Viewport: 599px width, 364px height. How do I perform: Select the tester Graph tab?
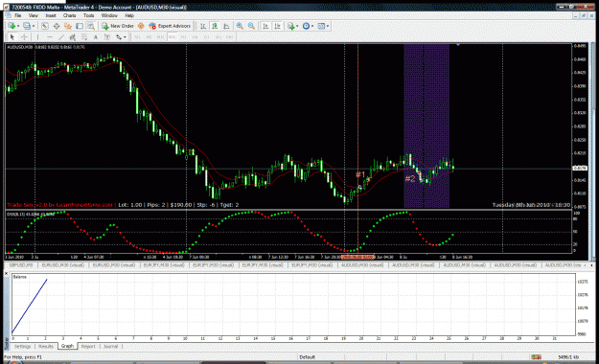(67, 346)
